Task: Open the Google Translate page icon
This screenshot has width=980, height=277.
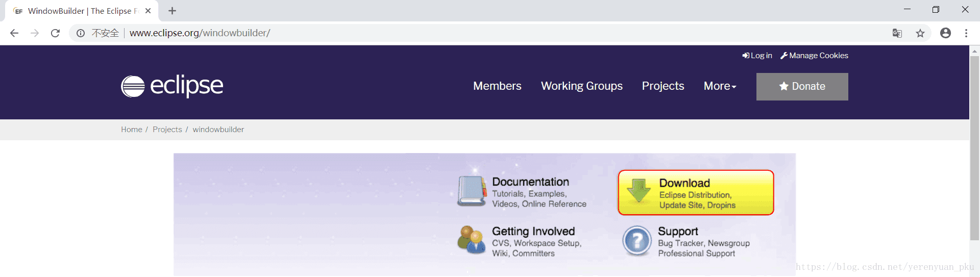Action: point(897,33)
